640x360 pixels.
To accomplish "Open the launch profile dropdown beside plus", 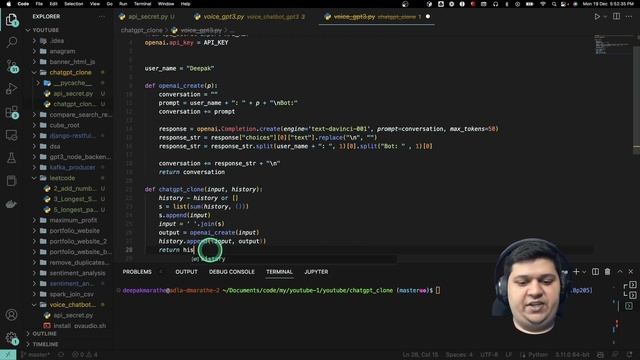I will click(x=584, y=272).
